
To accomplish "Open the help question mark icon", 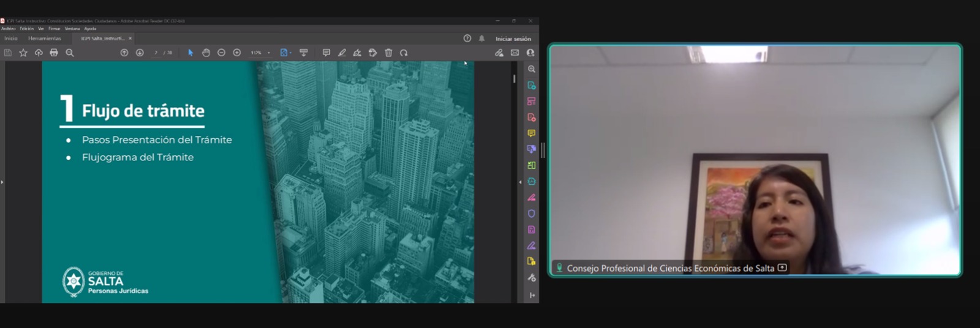I will (467, 39).
